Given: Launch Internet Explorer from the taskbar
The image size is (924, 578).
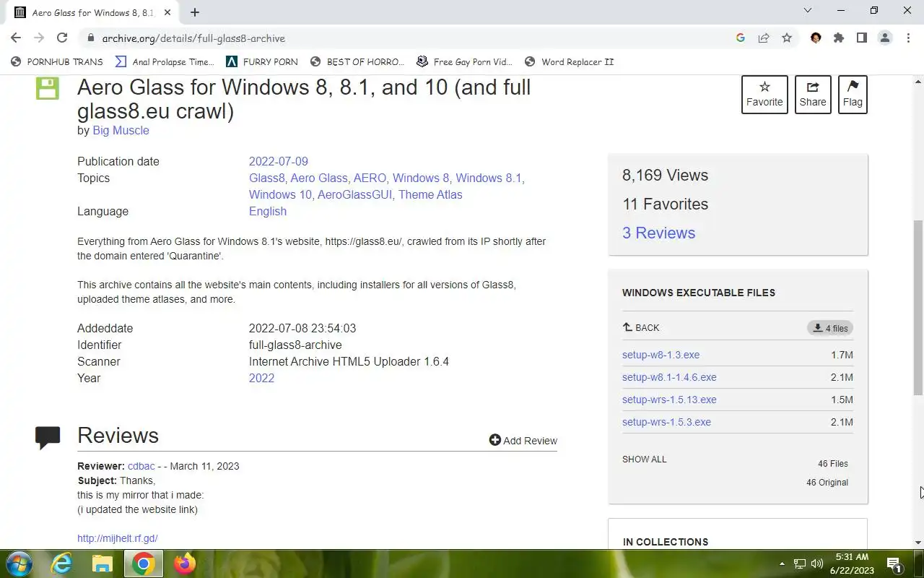Looking at the screenshot, I should click(61, 564).
